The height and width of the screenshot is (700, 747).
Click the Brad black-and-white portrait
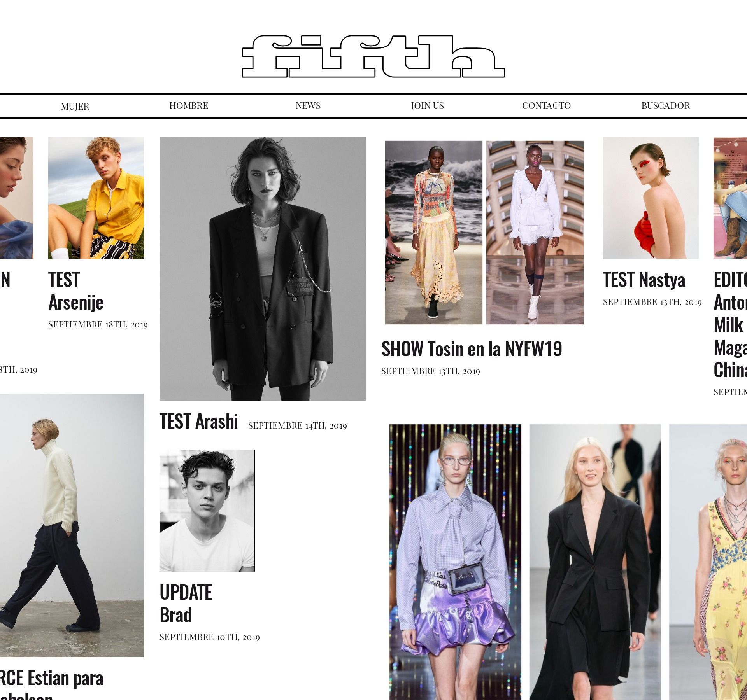207,511
